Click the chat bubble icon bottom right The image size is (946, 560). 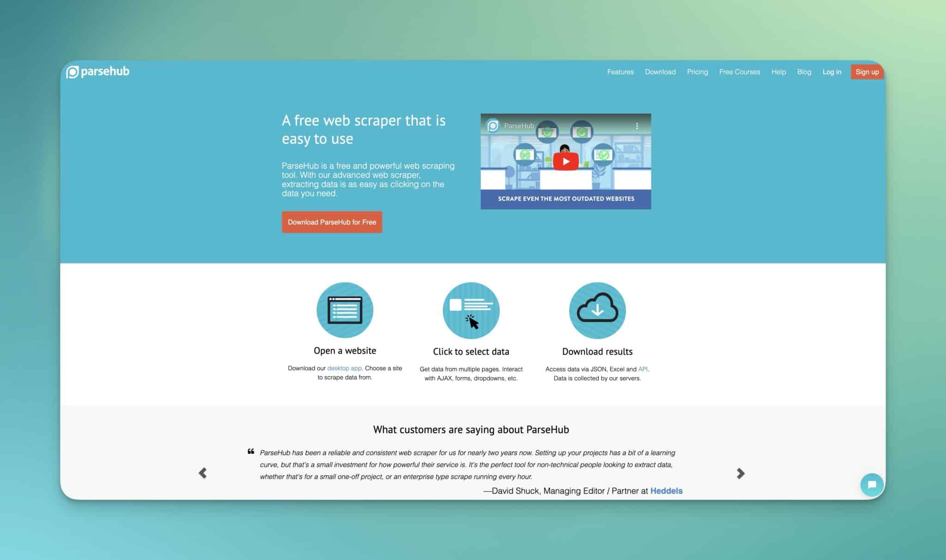pos(871,485)
